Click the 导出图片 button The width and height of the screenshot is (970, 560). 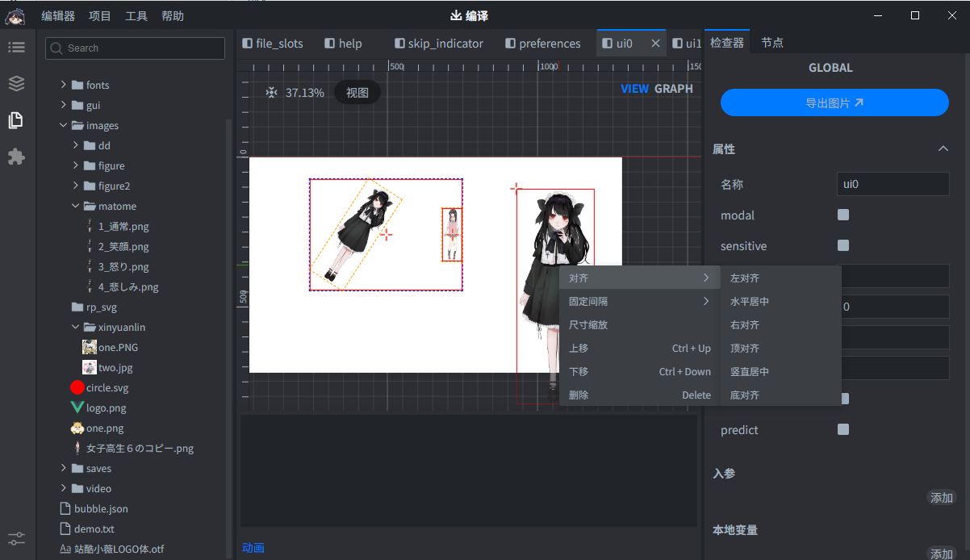[834, 102]
